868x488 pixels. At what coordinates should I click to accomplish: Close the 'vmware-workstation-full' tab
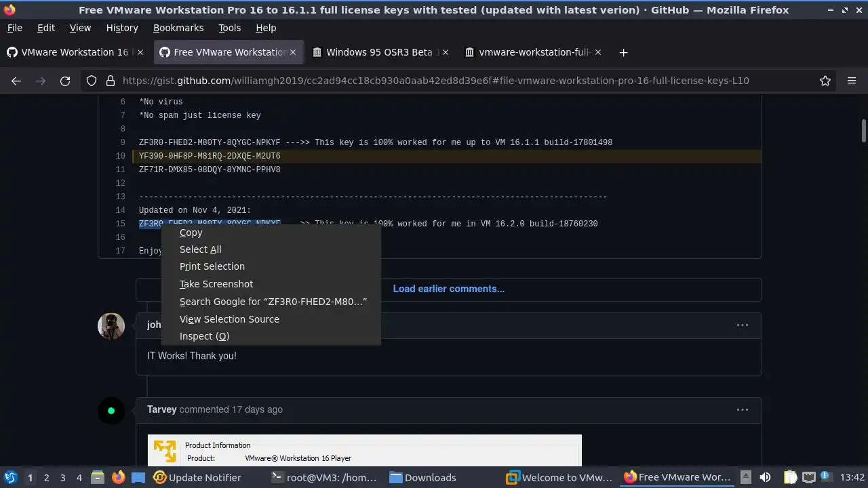click(598, 52)
